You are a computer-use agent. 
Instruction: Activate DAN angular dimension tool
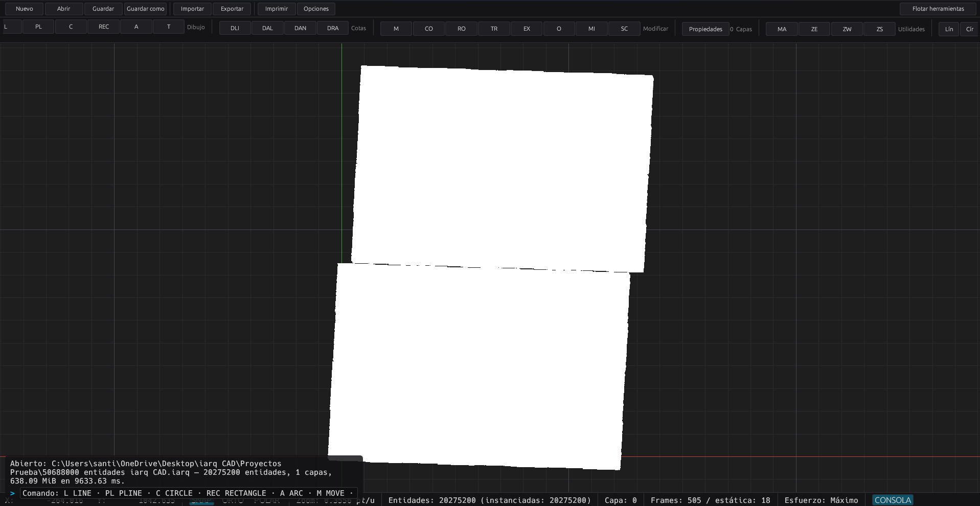301,28
